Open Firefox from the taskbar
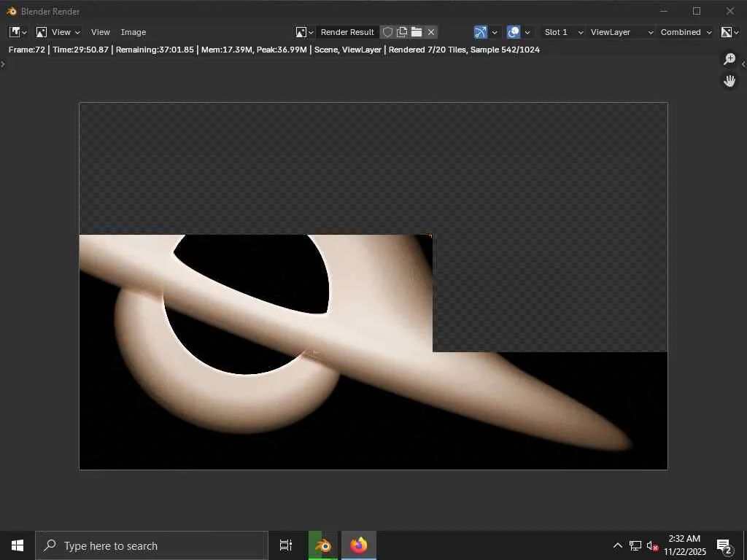 tap(358, 545)
